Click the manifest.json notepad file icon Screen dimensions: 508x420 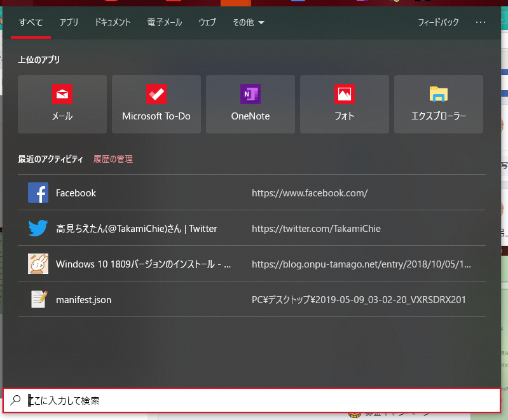point(39,299)
